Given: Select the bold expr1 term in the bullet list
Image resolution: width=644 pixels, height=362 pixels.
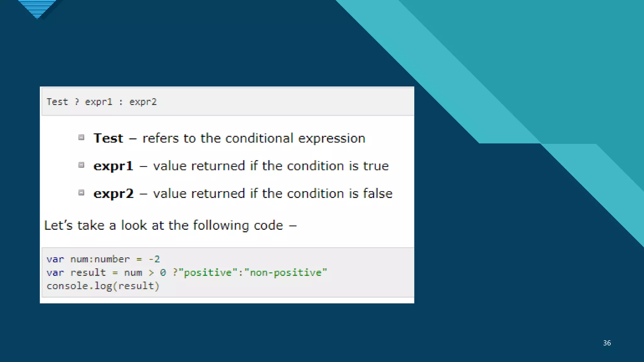Looking at the screenshot, I should click(x=113, y=166).
